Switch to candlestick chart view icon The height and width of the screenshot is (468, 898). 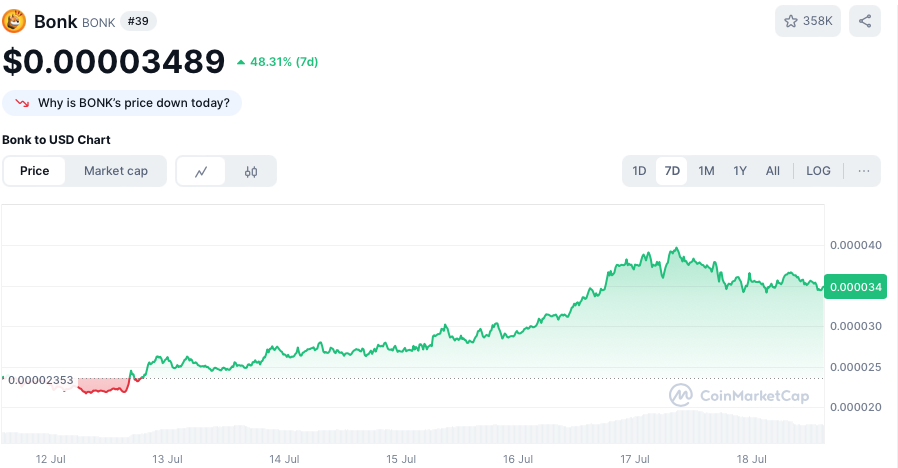(x=251, y=171)
